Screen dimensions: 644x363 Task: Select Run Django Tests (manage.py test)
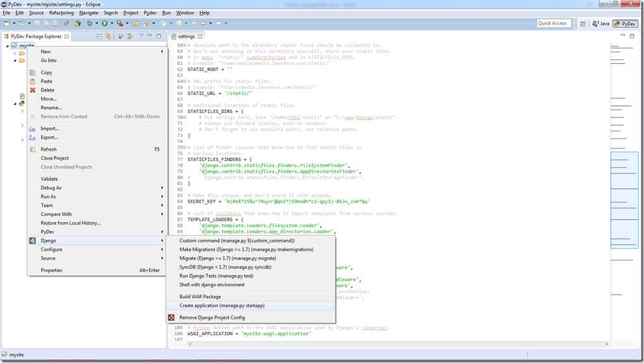[251, 276]
